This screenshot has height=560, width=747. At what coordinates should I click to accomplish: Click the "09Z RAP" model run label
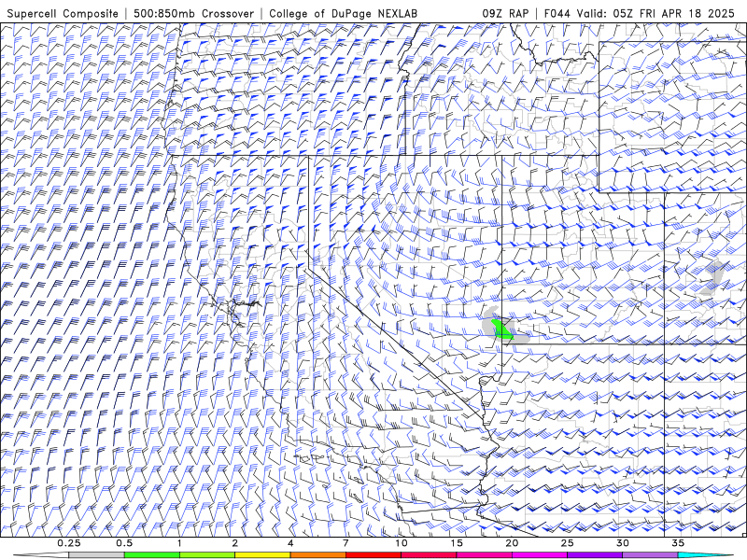point(505,13)
